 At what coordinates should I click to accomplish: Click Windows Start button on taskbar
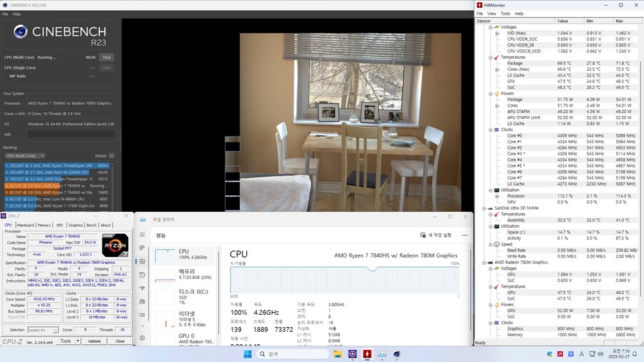(248, 354)
